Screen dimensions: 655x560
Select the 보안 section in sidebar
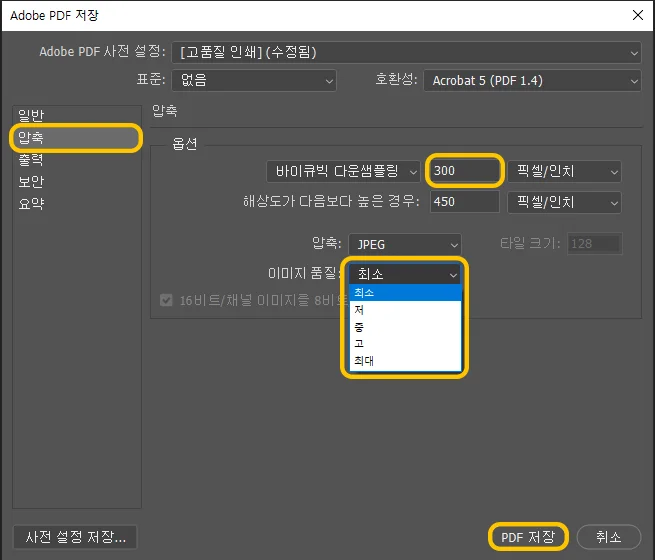[x=76, y=182]
